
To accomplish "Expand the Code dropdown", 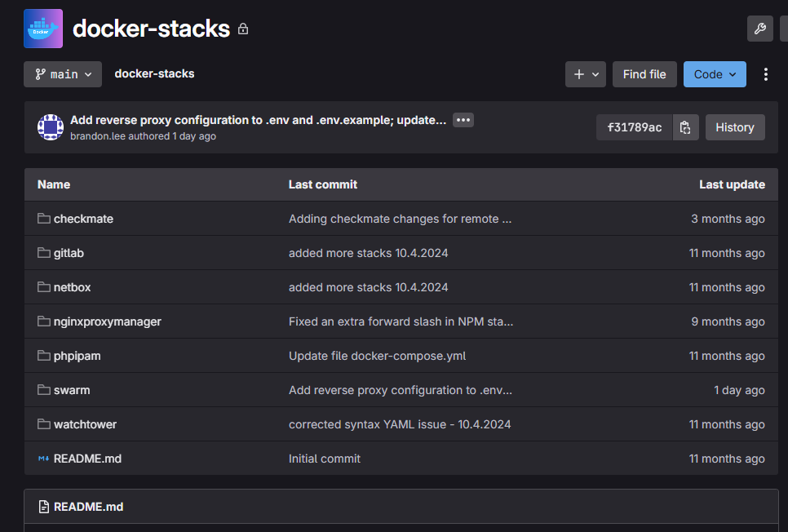I will [715, 74].
